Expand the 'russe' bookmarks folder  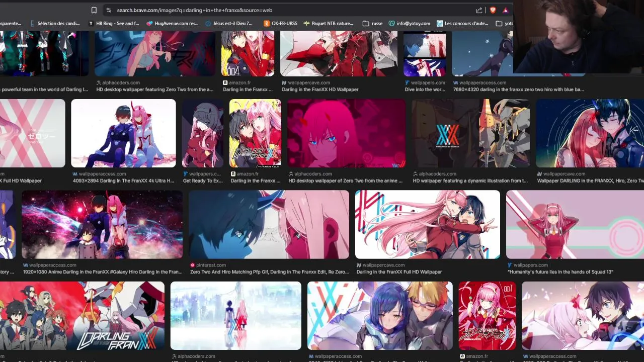pyautogui.click(x=373, y=23)
